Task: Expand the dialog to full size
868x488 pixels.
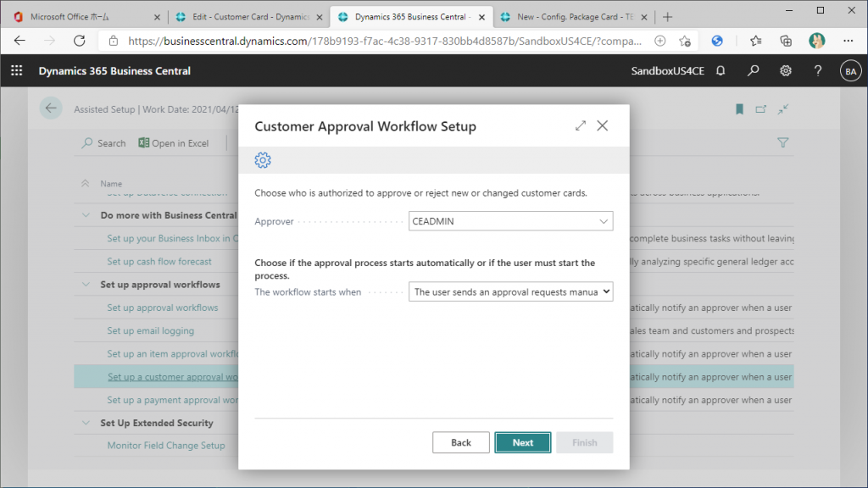Action: [580, 125]
